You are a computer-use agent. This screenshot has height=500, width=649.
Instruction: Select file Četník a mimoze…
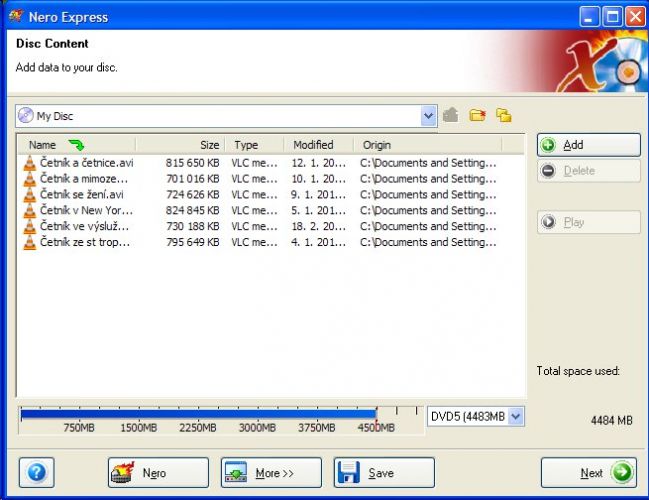pyautogui.click(x=84, y=178)
